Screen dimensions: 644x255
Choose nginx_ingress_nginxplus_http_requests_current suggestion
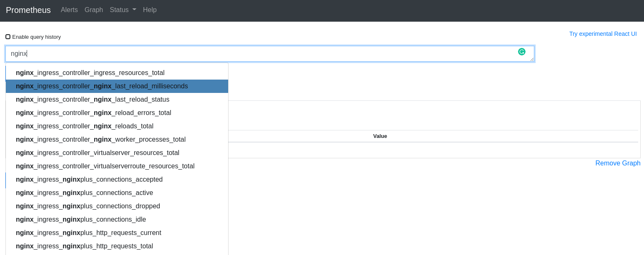117,233
